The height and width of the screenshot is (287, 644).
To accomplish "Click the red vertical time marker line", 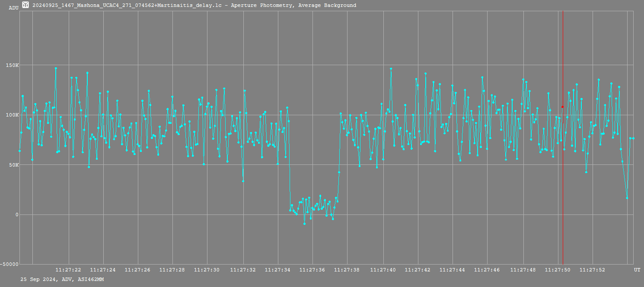I will 563,137.
